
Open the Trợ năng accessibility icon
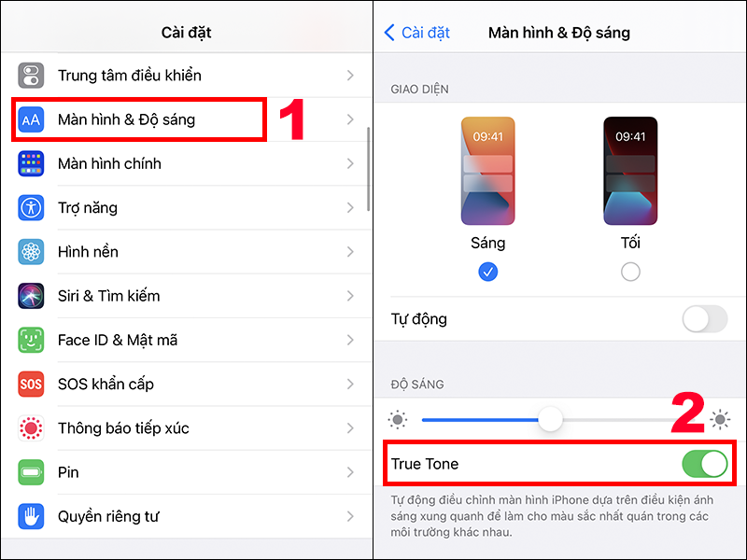point(31,207)
